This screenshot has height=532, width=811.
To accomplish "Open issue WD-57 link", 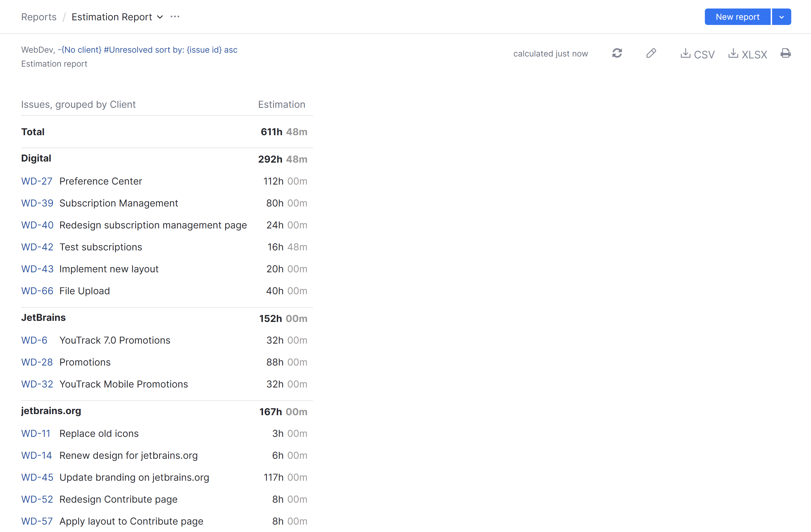I will pos(37,521).
